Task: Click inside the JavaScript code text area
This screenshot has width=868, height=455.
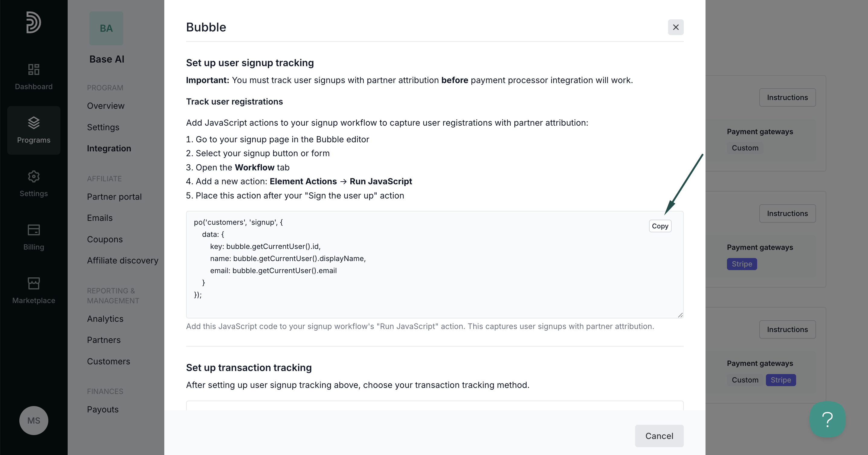Action: click(435, 265)
